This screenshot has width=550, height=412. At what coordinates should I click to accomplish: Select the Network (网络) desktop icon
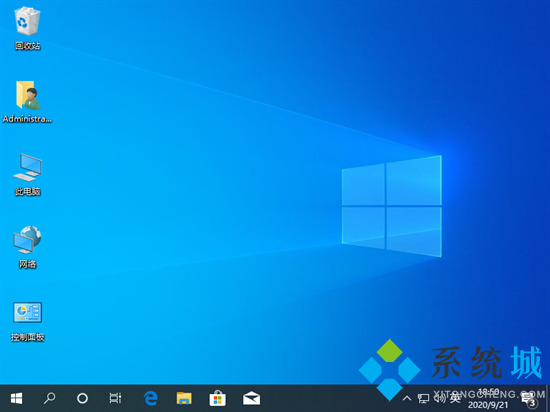[x=27, y=247]
